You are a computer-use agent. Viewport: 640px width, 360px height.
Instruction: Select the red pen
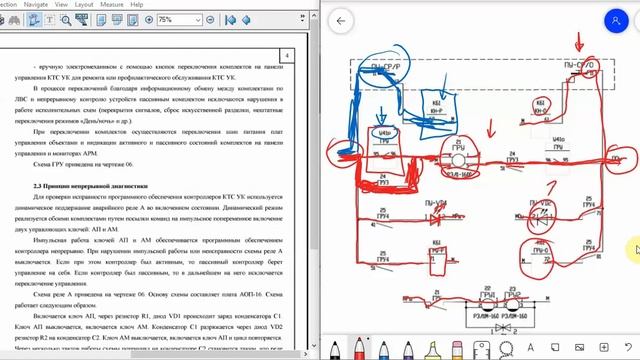coord(359,349)
